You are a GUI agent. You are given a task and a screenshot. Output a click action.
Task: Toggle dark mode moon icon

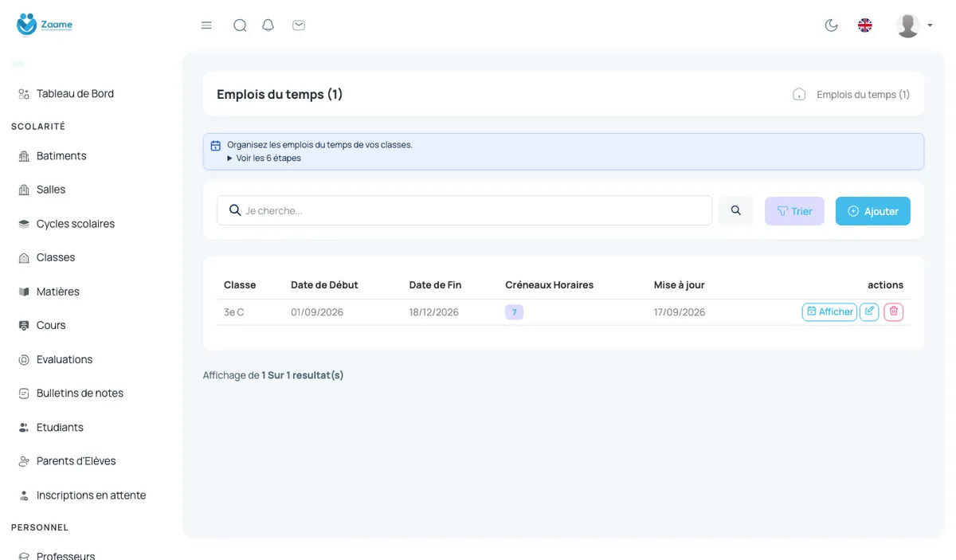pos(832,25)
